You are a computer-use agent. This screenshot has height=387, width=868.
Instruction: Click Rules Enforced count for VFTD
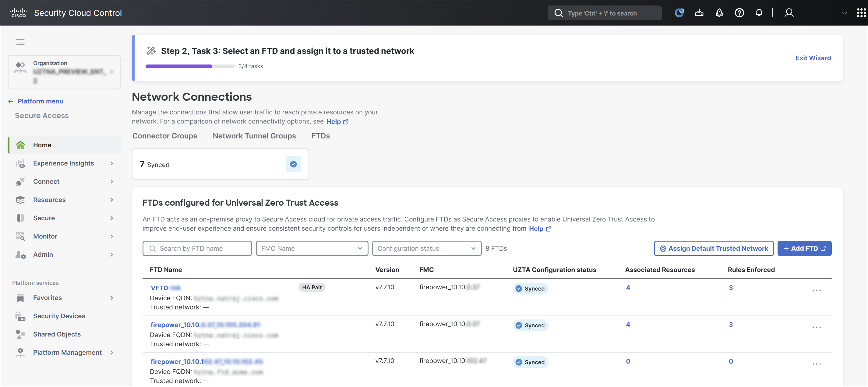(731, 288)
